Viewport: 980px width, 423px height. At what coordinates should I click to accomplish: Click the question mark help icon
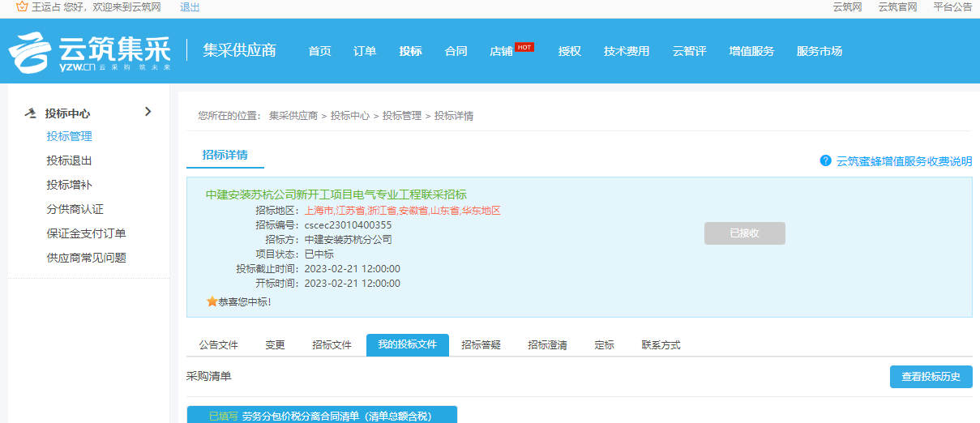tap(825, 160)
